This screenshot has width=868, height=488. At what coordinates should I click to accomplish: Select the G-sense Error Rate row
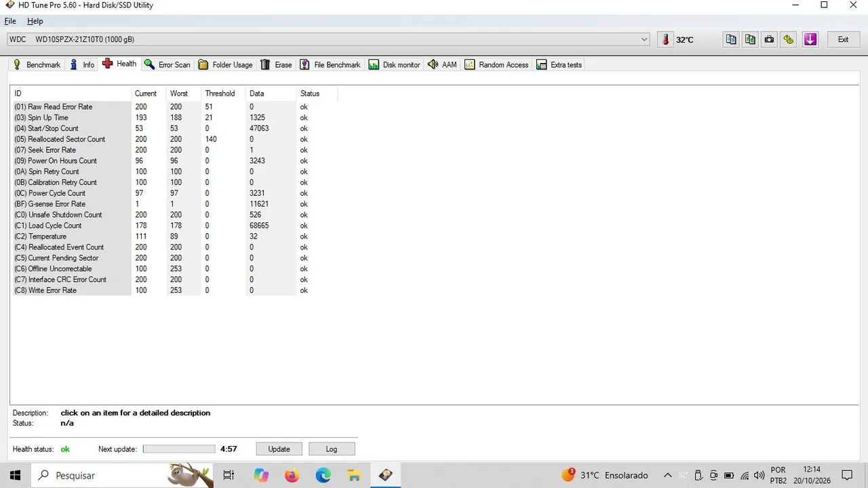tap(174, 204)
